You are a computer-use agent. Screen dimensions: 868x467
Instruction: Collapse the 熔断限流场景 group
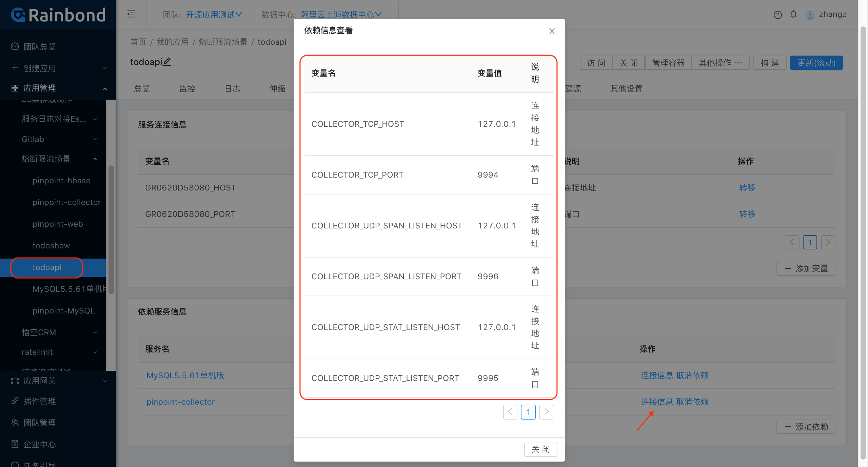(59, 159)
